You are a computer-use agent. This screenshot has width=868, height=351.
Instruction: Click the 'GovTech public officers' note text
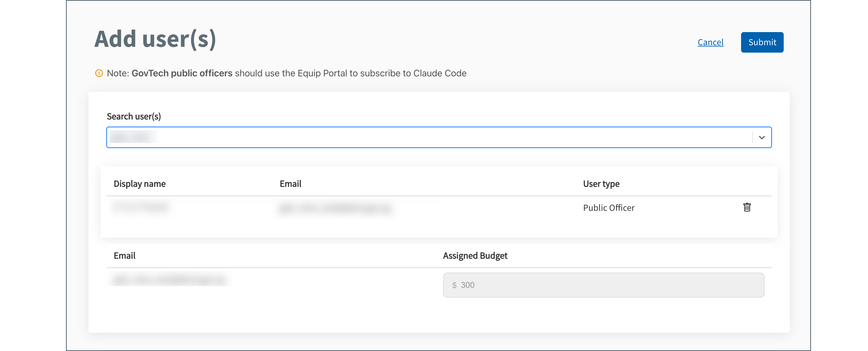(x=182, y=73)
